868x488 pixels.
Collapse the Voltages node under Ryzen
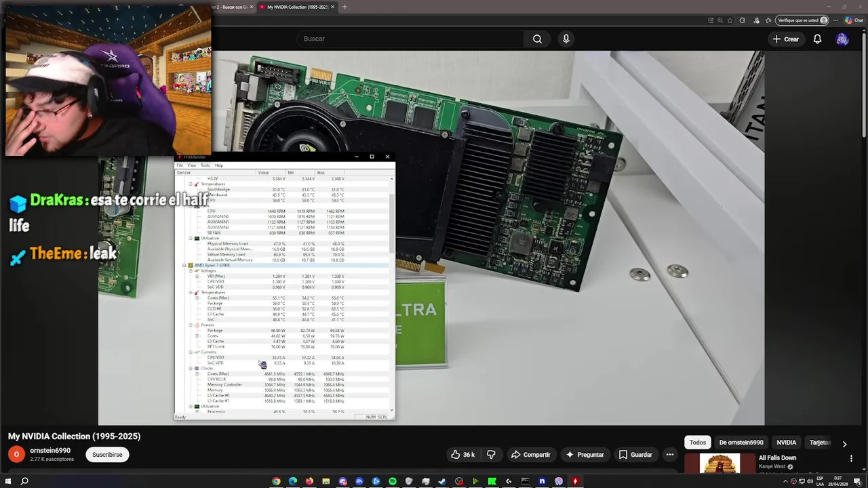191,271
